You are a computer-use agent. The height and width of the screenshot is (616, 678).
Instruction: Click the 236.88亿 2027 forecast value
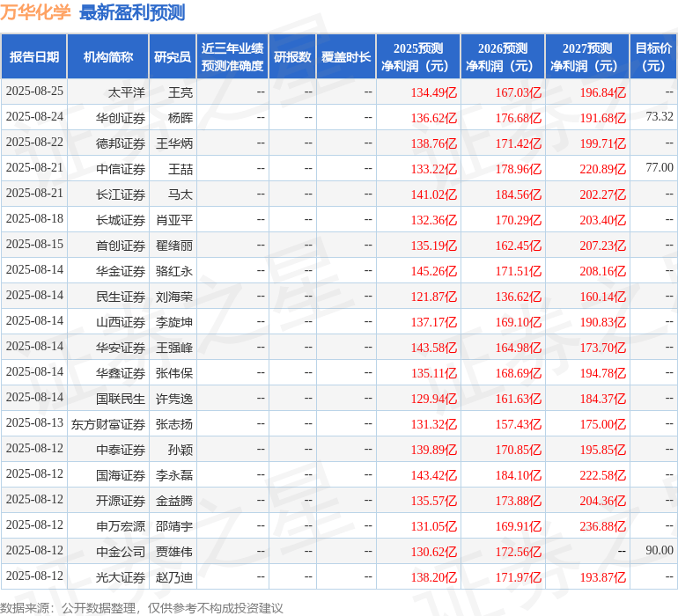(x=603, y=526)
